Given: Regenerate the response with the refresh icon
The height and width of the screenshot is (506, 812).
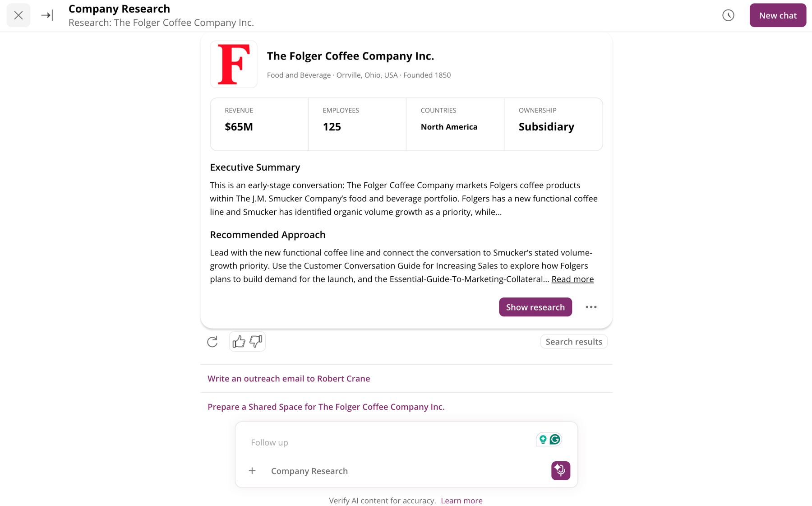Looking at the screenshot, I should click(x=212, y=342).
